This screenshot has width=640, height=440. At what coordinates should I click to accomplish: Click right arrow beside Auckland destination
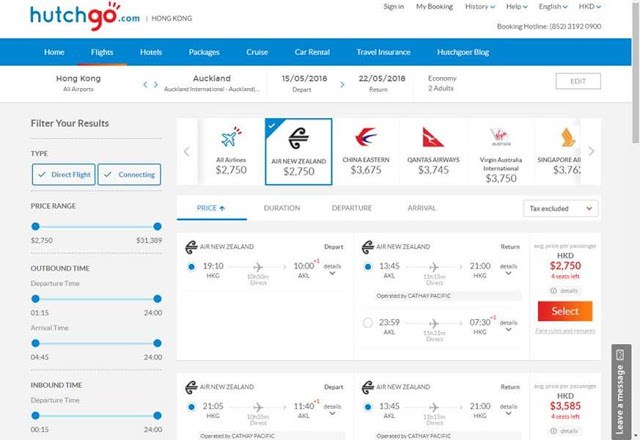point(156,85)
